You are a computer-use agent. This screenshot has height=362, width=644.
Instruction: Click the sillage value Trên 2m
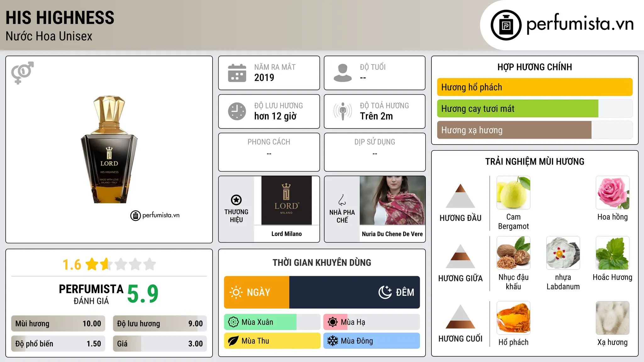click(376, 116)
